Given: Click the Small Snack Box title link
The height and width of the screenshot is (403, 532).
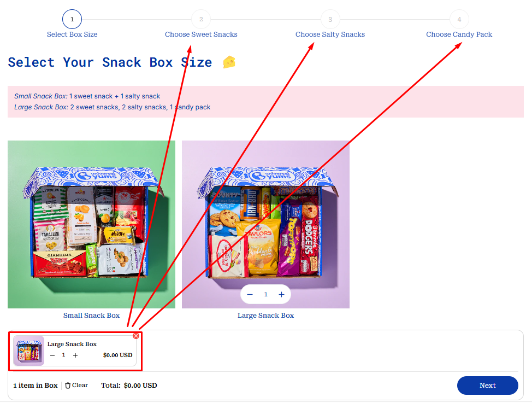Looking at the screenshot, I should coord(92,316).
